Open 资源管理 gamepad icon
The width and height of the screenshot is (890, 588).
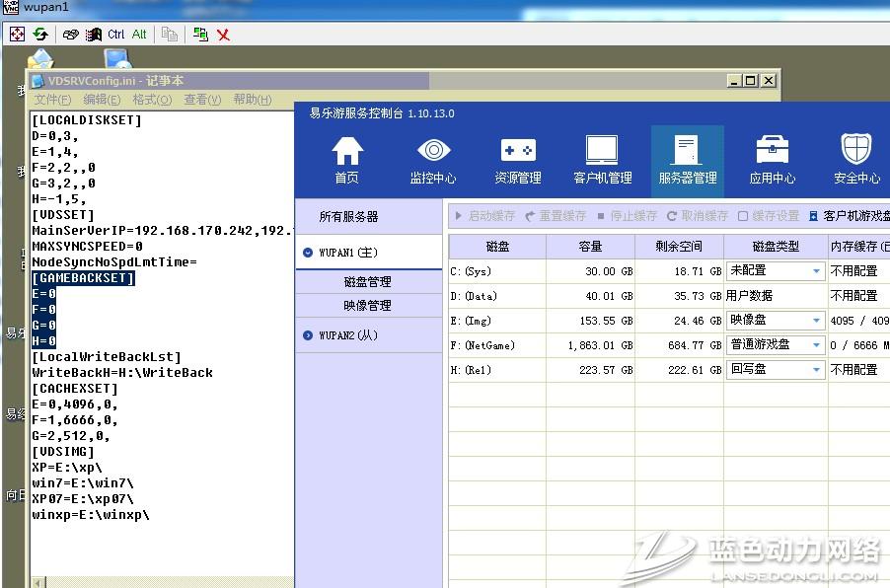pos(518,160)
